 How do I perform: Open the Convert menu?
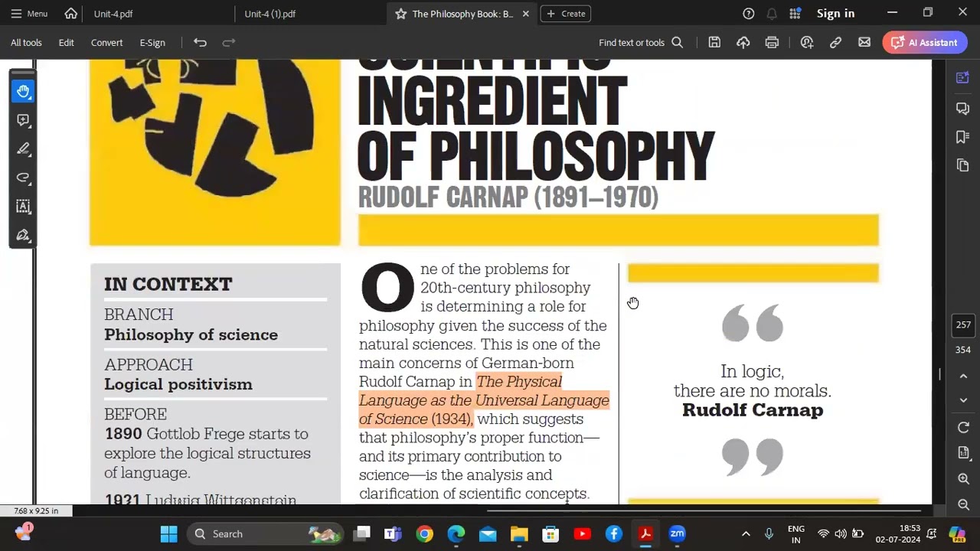(x=106, y=43)
